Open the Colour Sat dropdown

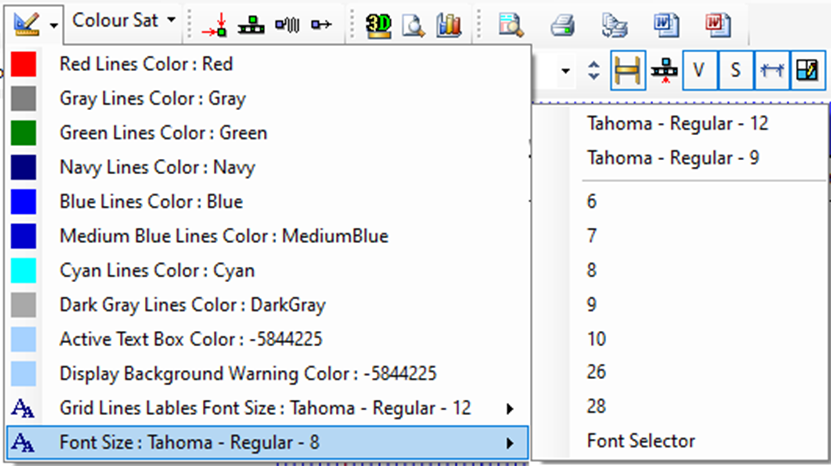124,21
